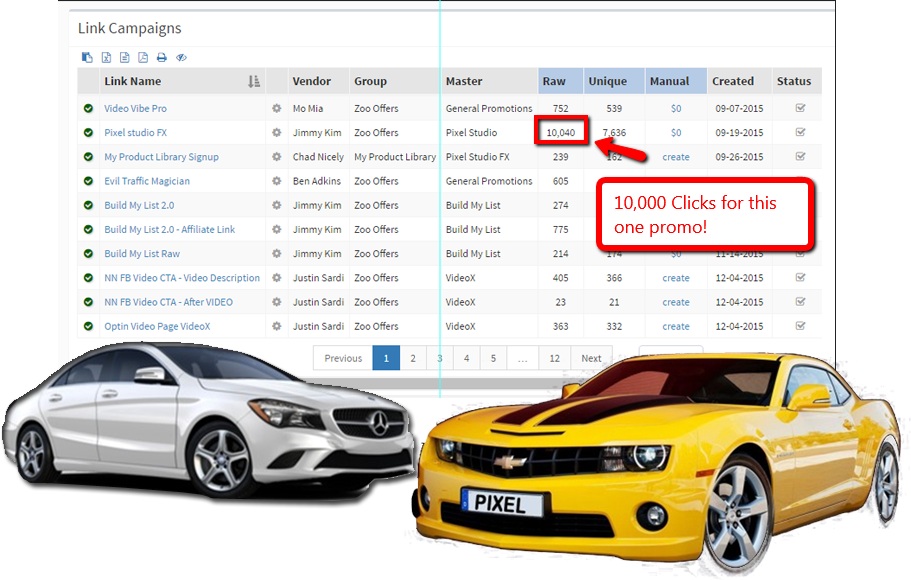Go to page 2 of results
This screenshot has width=911, height=580.
pyautogui.click(x=413, y=358)
